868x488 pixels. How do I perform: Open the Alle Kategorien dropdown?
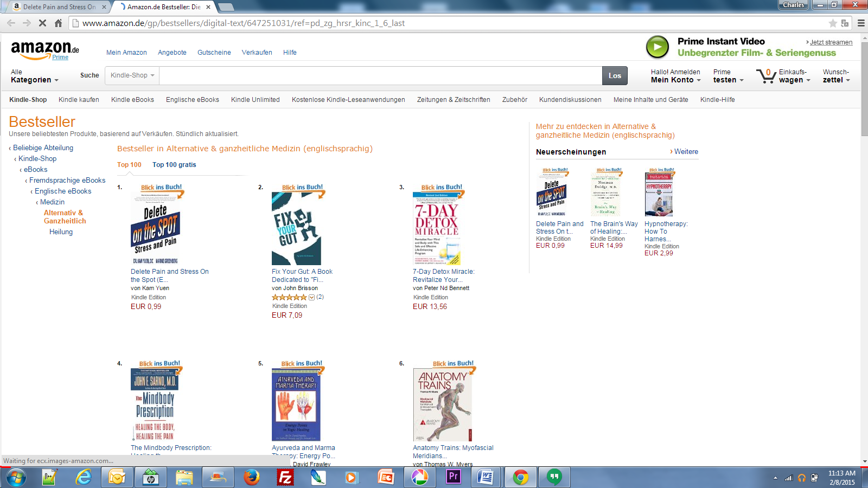34,76
